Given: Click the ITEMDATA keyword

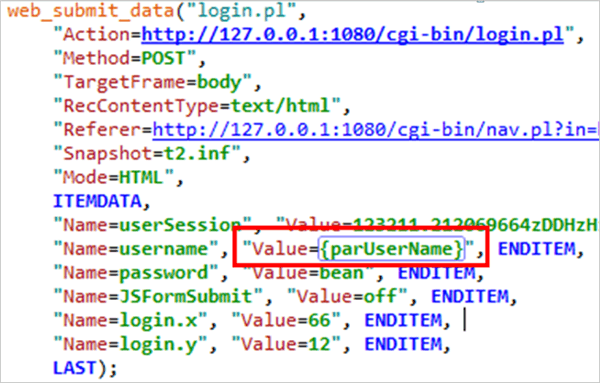Looking at the screenshot, I should pos(98,201).
